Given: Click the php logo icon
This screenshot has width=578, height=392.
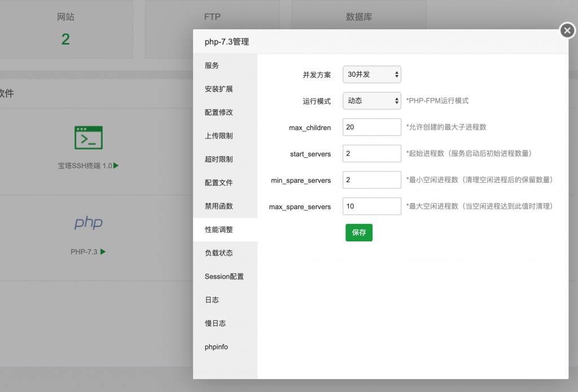Looking at the screenshot, I should [89, 223].
